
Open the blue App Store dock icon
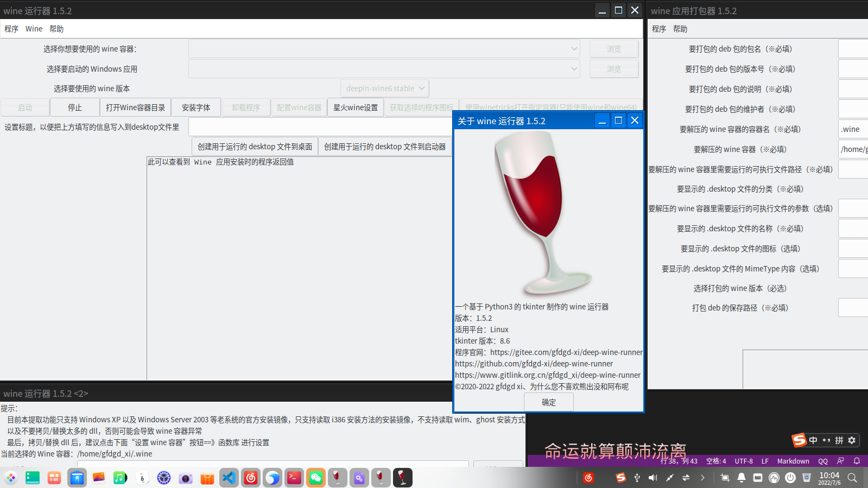point(77,478)
